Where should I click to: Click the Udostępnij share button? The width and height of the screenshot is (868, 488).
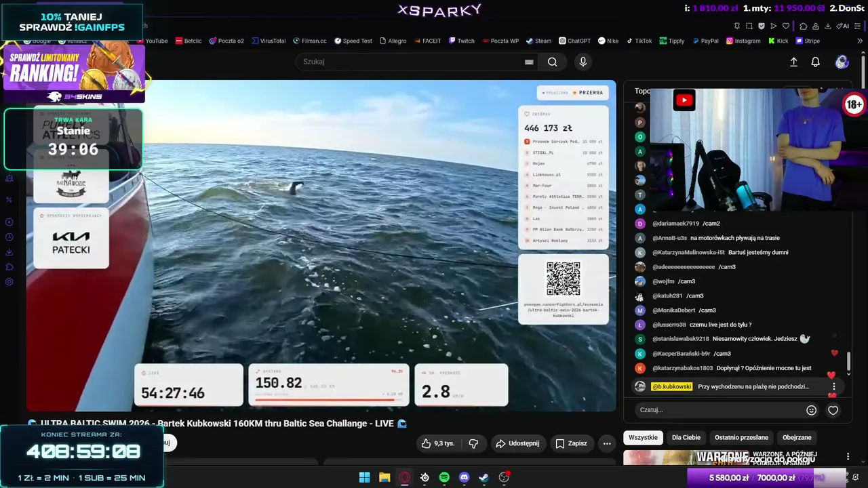tap(517, 443)
